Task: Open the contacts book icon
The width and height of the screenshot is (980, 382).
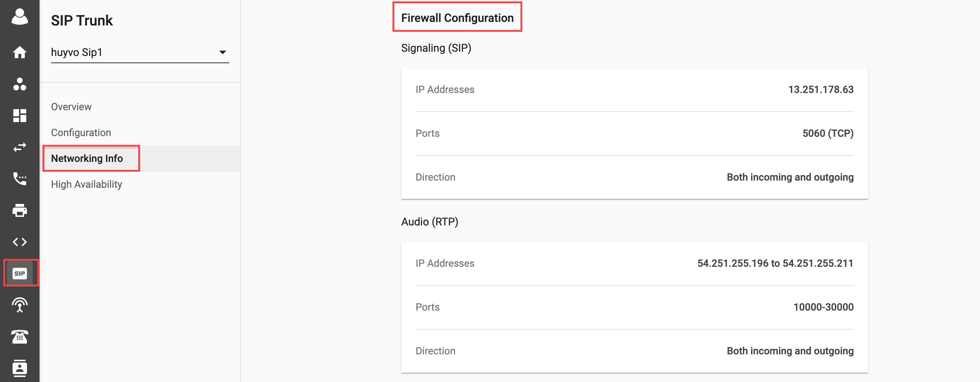Action: click(x=20, y=368)
